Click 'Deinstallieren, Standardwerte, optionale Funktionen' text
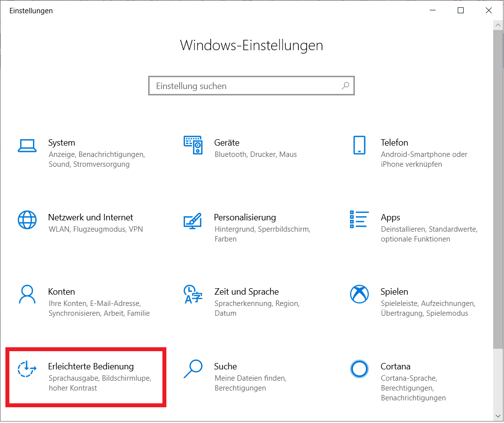504x423 pixels. coord(429,234)
